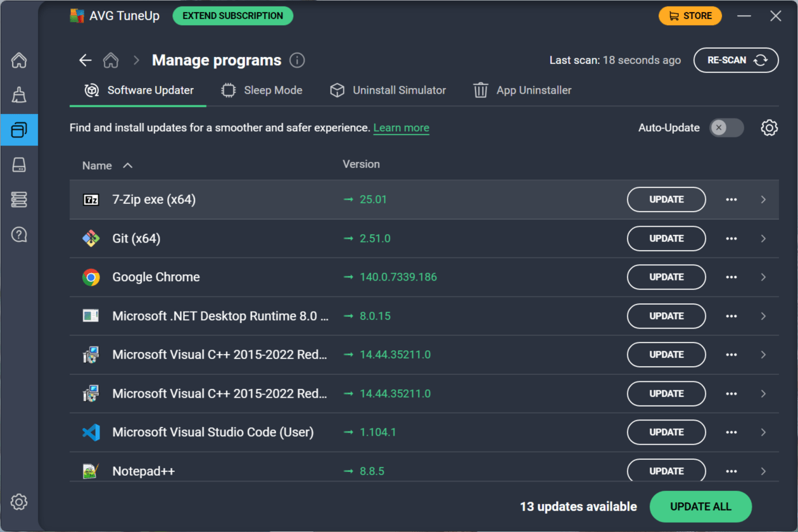The width and height of the screenshot is (798, 532).
Task: Click the UPDATE ALL button
Action: [x=700, y=507]
